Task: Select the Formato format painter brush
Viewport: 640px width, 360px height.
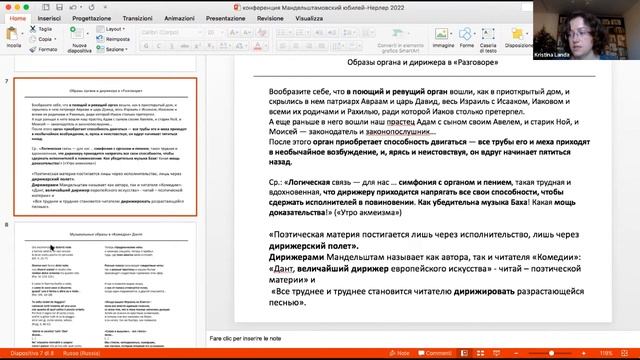Action: tap(33, 49)
